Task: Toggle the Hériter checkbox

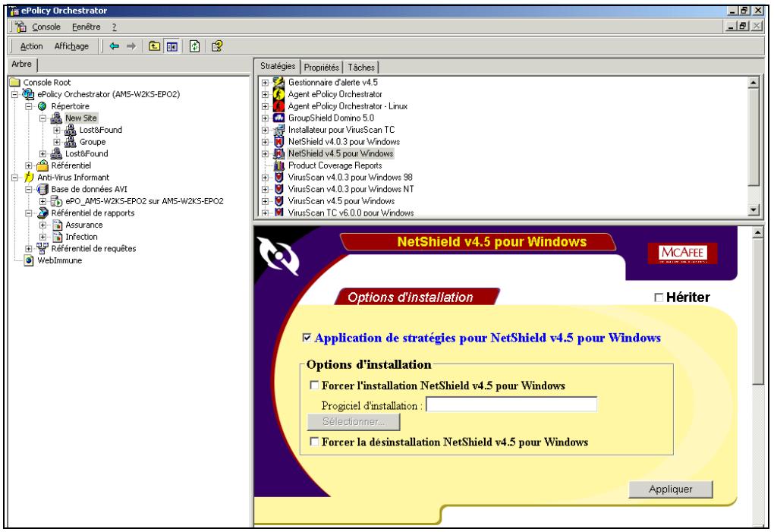Action: (x=659, y=297)
